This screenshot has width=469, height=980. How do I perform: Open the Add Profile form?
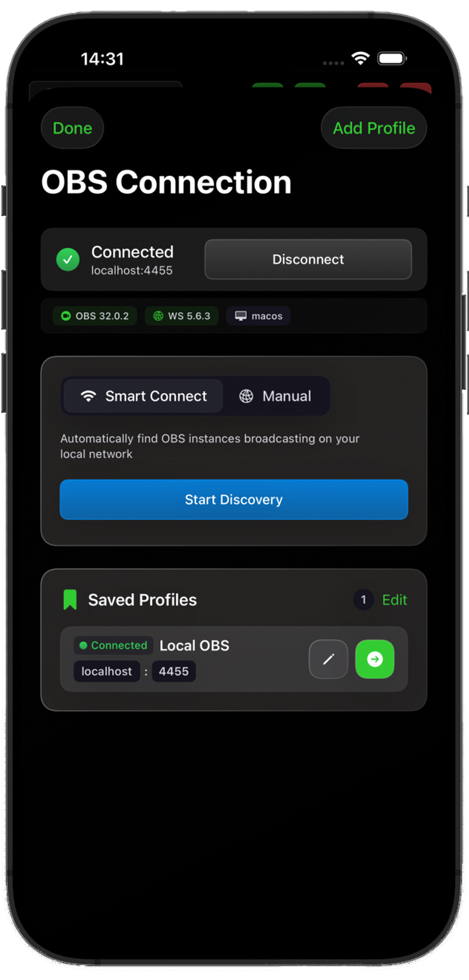374,128
